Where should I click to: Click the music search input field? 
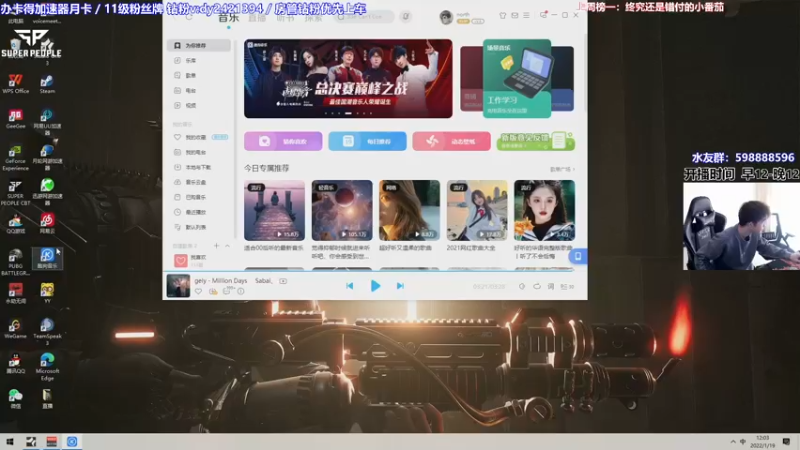pyautogui.click(x=364, y=17)
